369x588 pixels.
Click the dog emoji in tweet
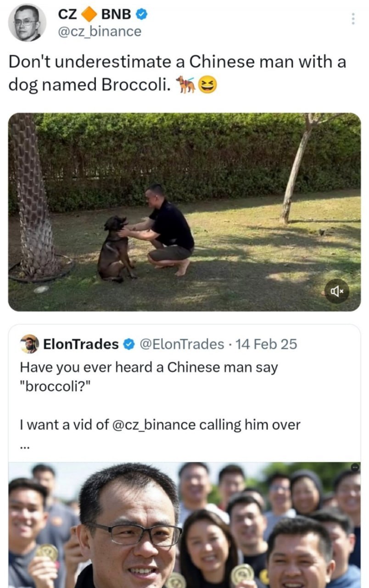186,85
